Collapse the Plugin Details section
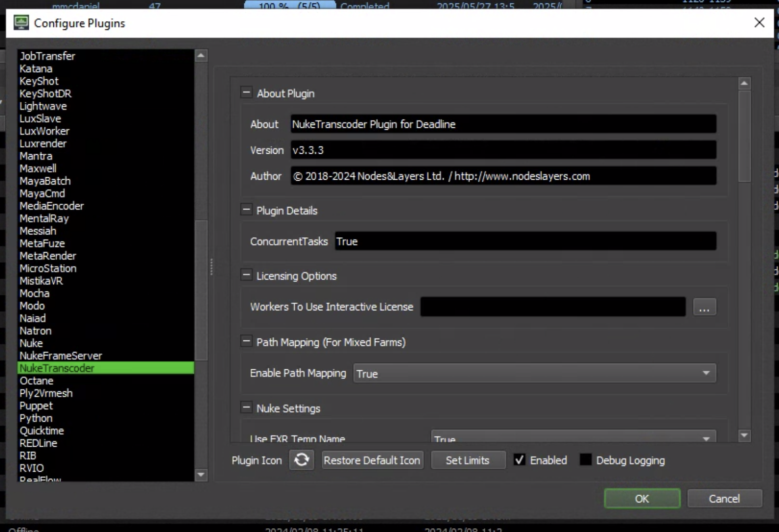Viewport: 779px width, 532px height. pos(246,210)
